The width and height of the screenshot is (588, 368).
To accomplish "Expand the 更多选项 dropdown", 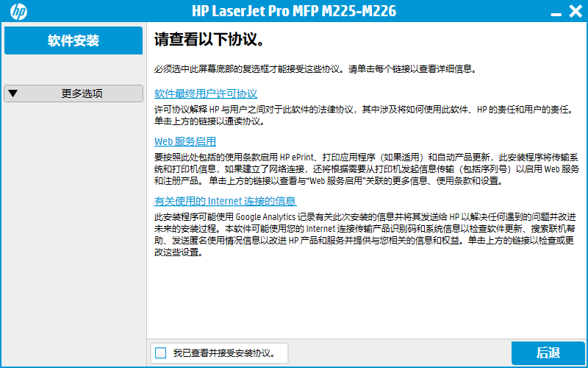I will [x=73, y=93].
